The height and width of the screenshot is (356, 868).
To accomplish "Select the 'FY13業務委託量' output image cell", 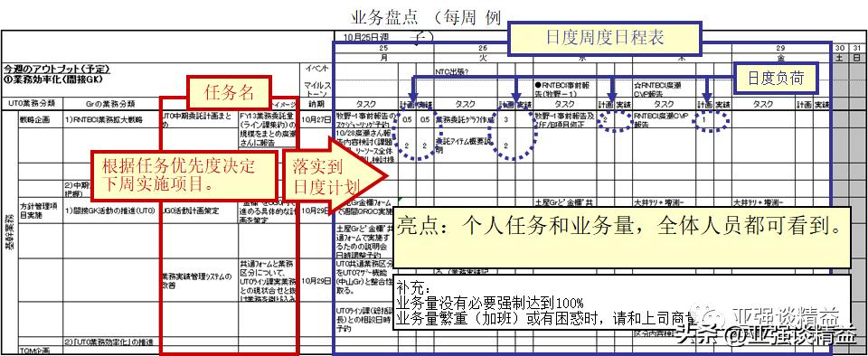I will coord(269,128).
